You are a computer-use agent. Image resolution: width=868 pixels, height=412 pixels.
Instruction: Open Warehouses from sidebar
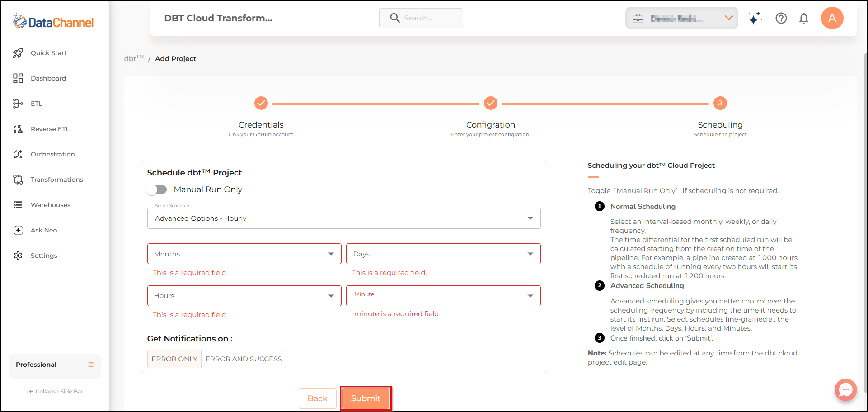coord(51,205)
